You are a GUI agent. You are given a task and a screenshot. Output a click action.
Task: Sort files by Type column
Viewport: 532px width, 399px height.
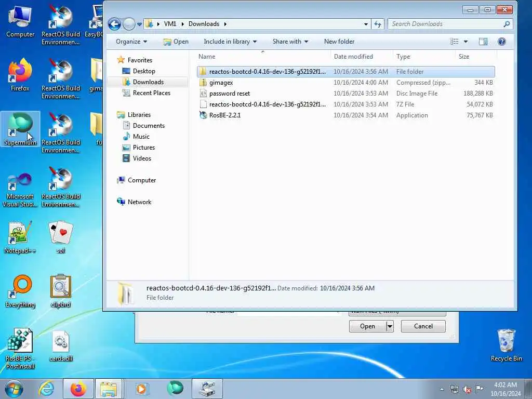click(x=423, y=57)
